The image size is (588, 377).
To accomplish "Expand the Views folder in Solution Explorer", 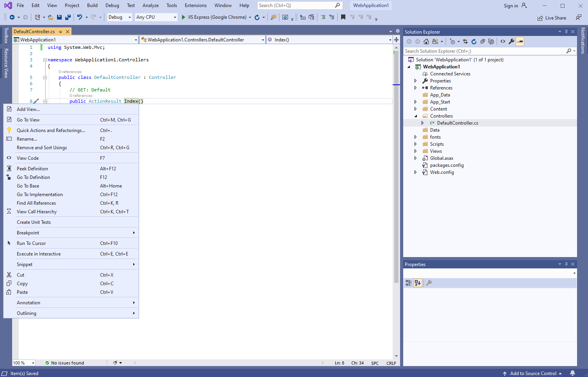I will (x=415, y=151).
